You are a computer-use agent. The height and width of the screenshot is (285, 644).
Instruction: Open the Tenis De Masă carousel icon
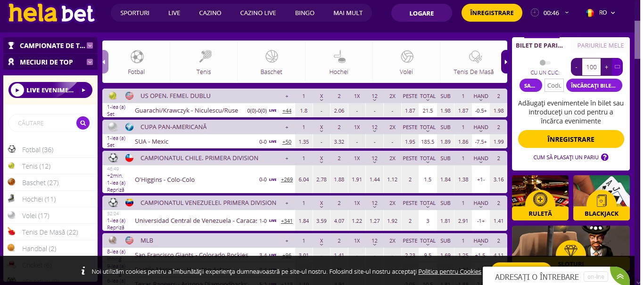tap(474, 57)
